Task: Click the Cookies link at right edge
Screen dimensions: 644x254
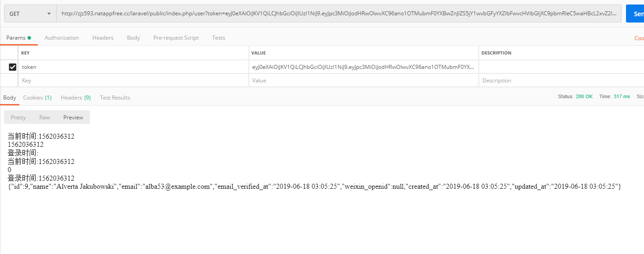Action: pos(639,38)
